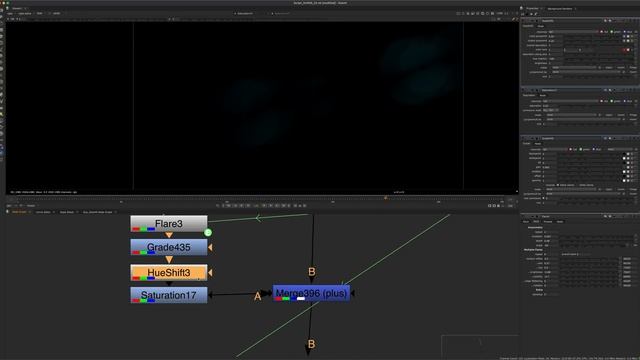Toggle green channel in Saturation panel
Screen dimensions: 640x360
[x=611, y=101]
